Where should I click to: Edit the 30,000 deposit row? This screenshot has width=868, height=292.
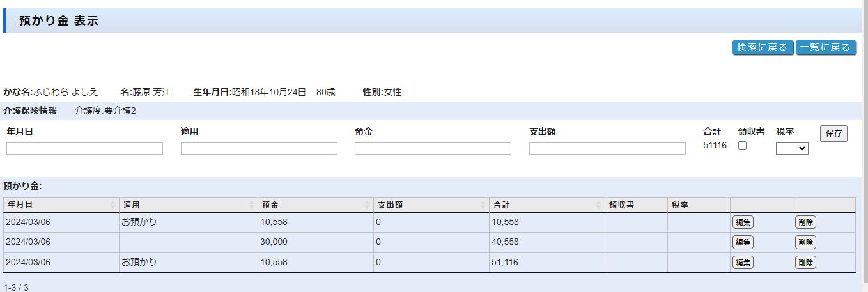tap(743, 242)
